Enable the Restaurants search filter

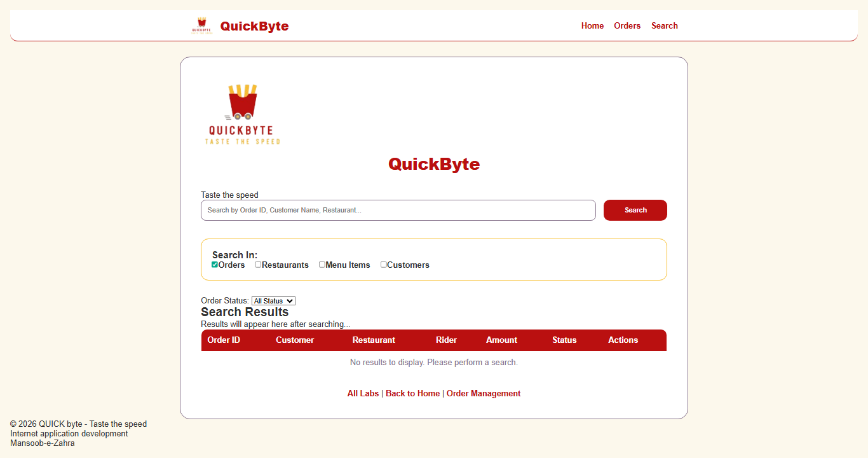pos(258,264)
